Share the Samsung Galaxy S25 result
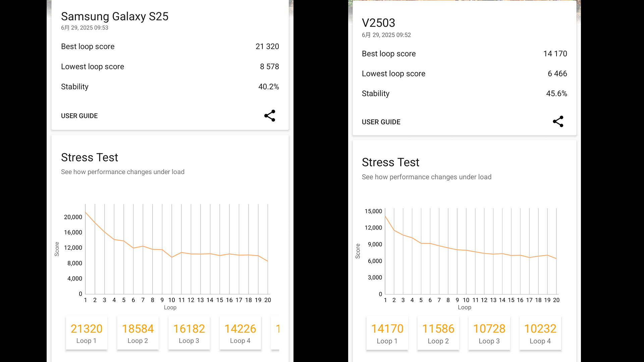 270,116
